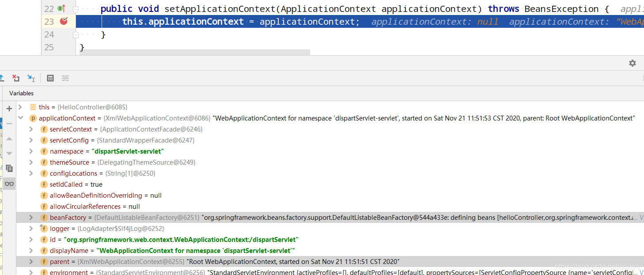Click the Trace Current Stream Chain icon
Screen dimensions: 644x275
pyautogui.click(x=65, y=78)
